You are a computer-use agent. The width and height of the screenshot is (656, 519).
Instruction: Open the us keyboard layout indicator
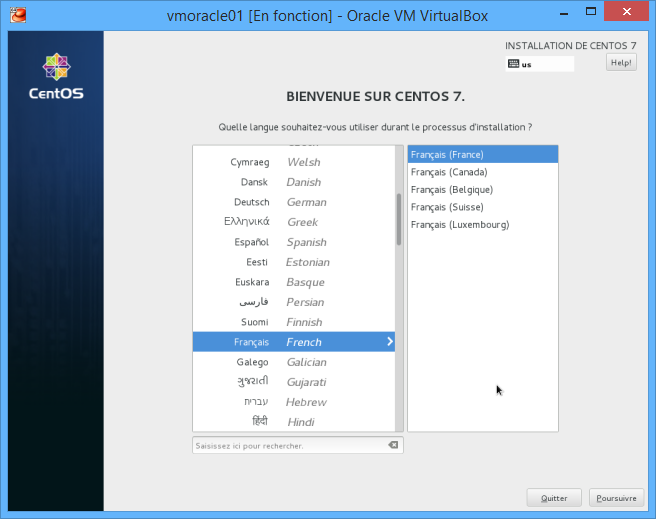[x=539, y=64]
